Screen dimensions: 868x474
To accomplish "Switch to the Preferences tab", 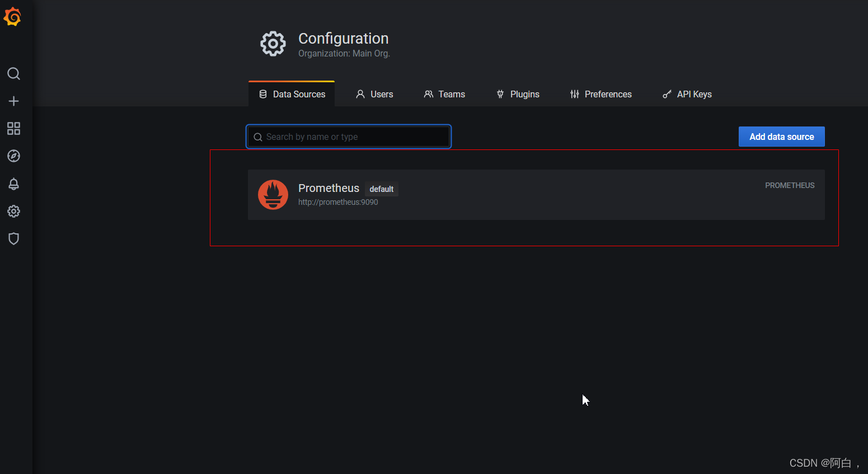I will click(600, 94).
